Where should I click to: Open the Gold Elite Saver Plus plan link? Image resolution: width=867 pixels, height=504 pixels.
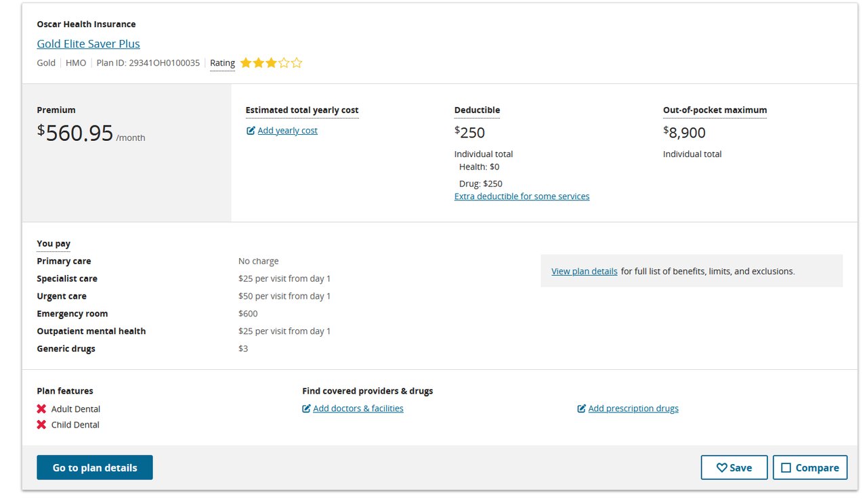(88, 43)
